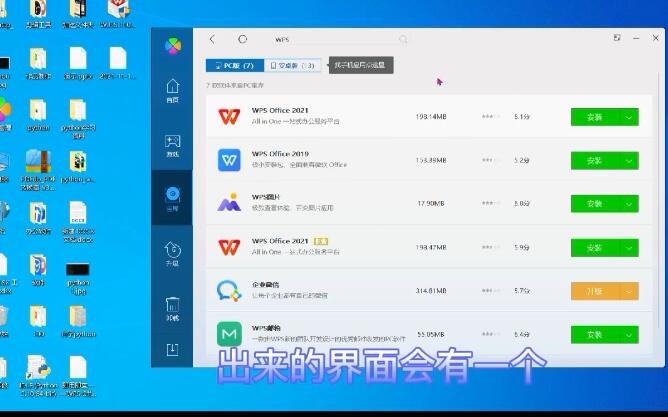
Task: Click the orange upgrade button for 企业微信
Action: (595, 291)
